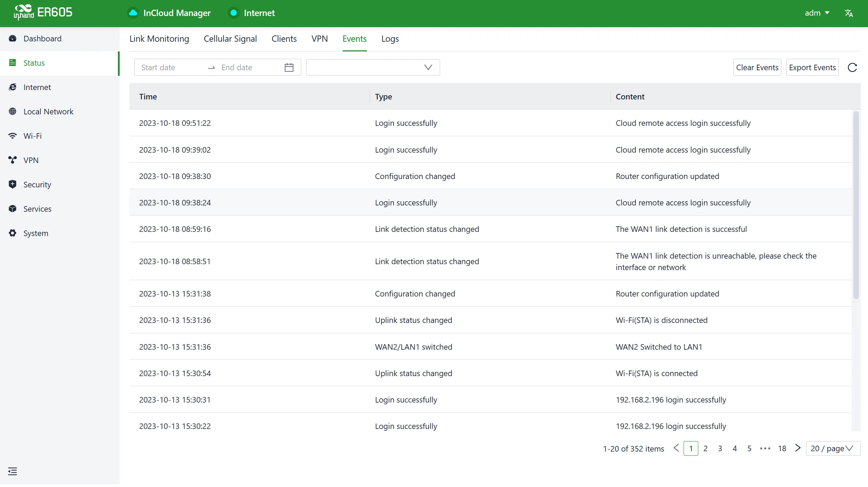Screen dimensions: 868x487
Task: Select the Services cube icon
Action: point(13,209)
